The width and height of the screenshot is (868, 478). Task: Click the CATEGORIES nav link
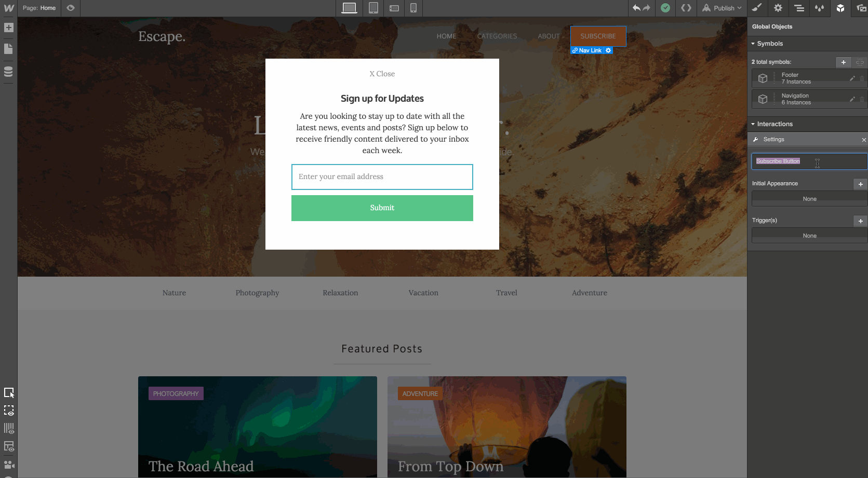point(497,36)
